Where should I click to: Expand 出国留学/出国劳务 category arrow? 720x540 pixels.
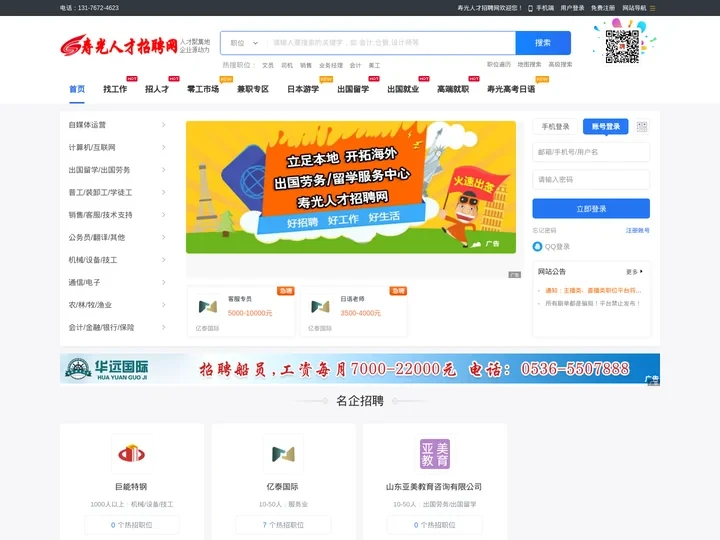(x=163, y=170)
